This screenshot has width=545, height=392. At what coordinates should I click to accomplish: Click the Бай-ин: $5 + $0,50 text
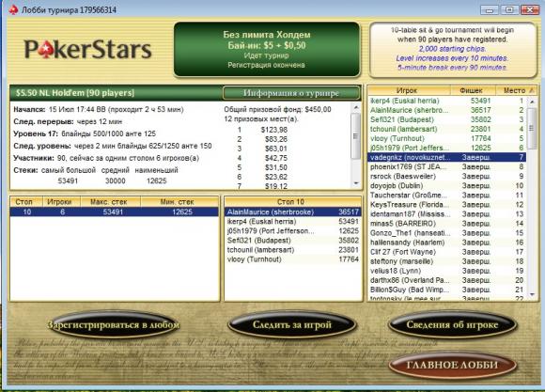tap(267, 45)
